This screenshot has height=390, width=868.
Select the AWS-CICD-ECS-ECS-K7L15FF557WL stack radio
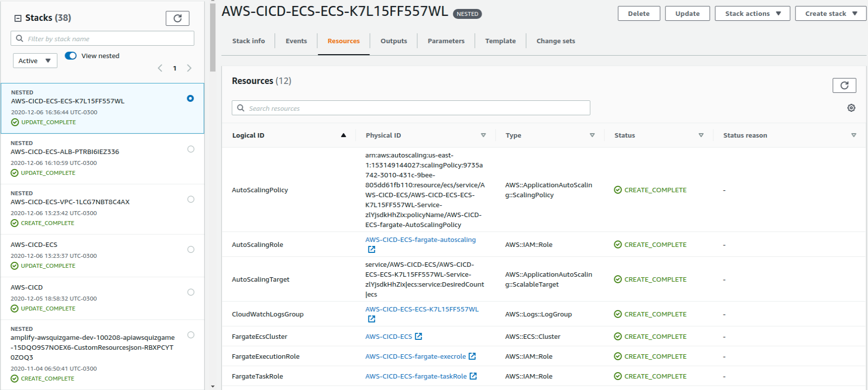coord(190,98)
